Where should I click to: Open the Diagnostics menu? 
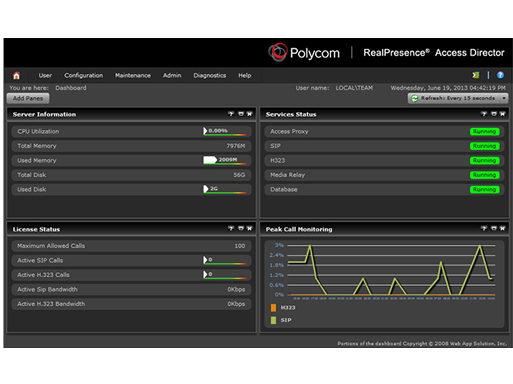click(210, 76)
